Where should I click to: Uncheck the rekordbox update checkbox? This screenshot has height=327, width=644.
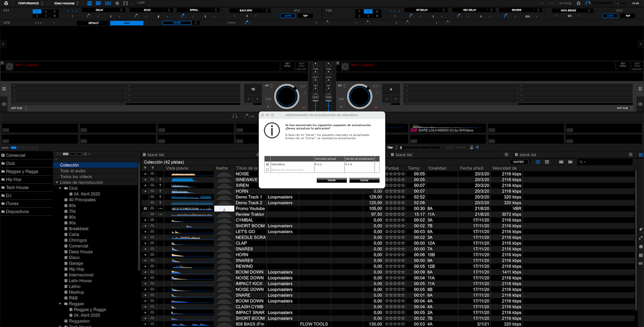pyautogui.click(x=268, y=164)
